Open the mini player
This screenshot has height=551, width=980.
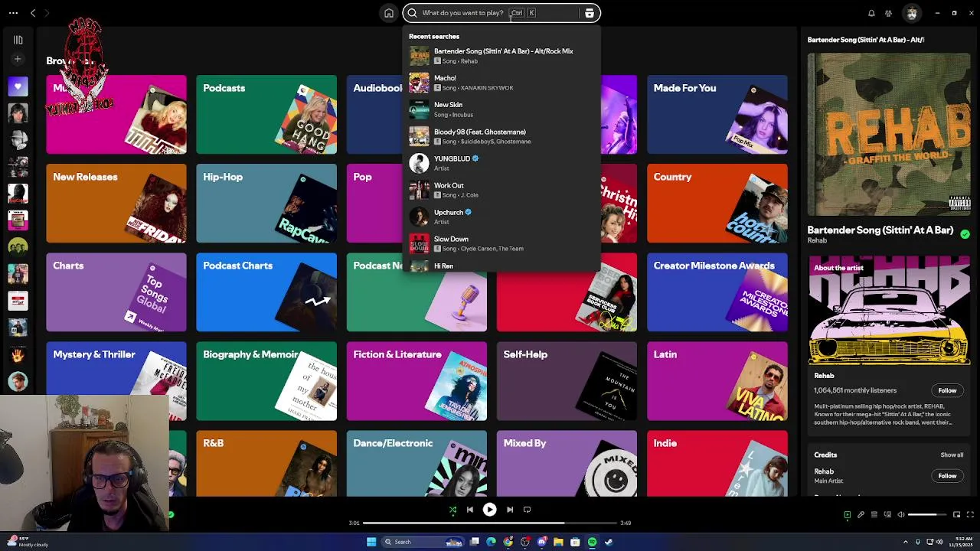[x=956, y=515]
